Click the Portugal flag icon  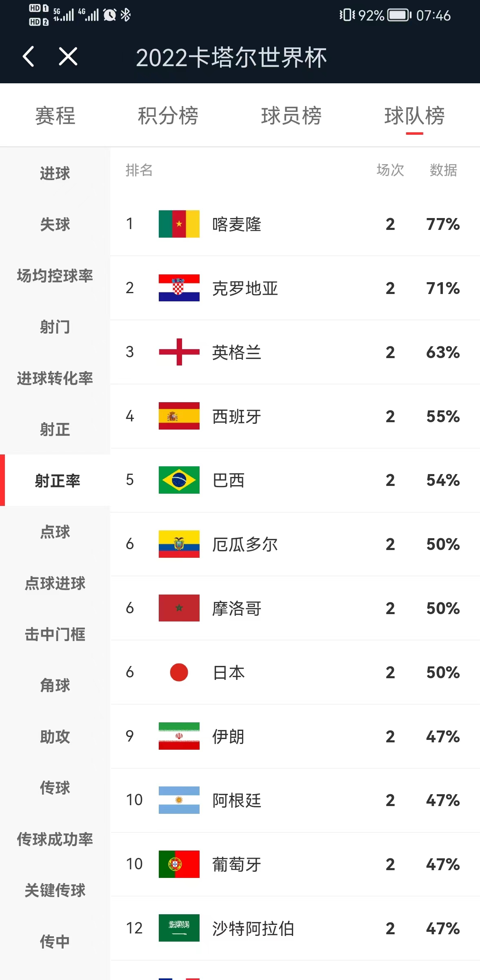pos(178,864)
